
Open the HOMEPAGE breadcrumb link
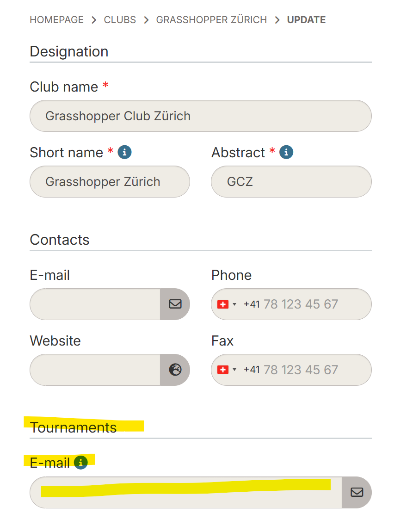56,19
